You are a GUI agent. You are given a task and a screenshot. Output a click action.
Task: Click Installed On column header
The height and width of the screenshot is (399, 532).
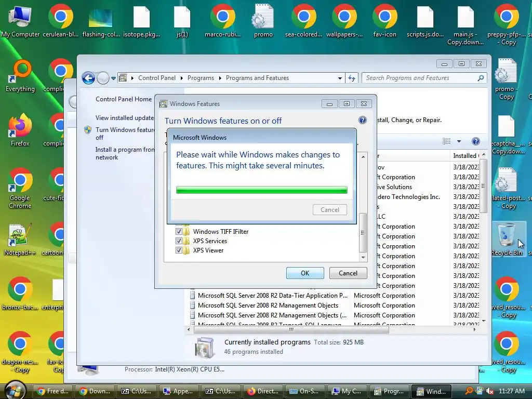466,156
